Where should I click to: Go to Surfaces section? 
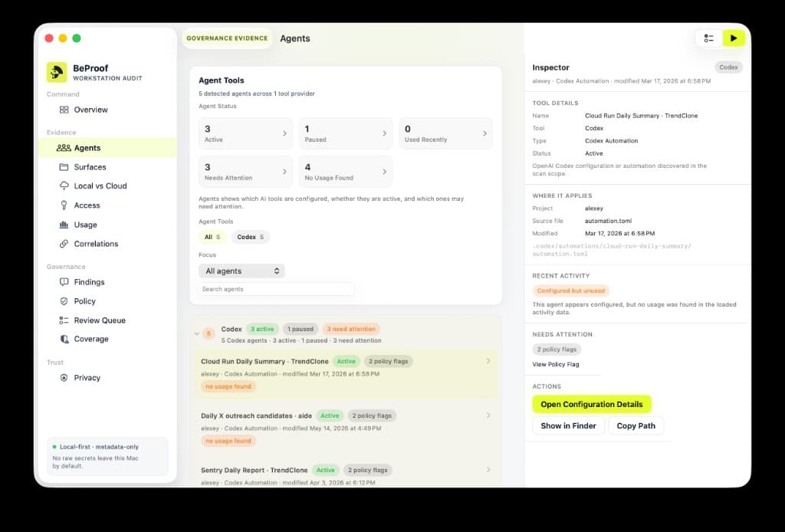tap(90, 166)
